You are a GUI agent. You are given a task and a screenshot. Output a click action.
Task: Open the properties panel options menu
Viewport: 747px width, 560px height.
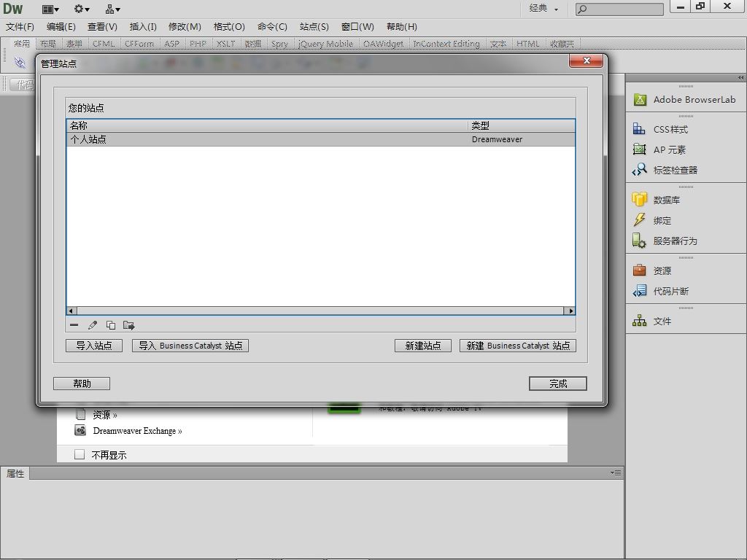(x=616, y=472)
